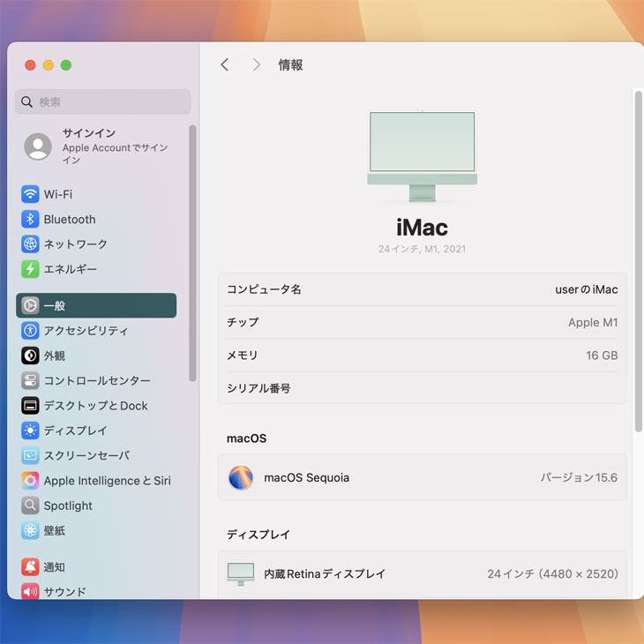Select the ネットワーク globe icon
644x644 pixels.
pos(30,244)
